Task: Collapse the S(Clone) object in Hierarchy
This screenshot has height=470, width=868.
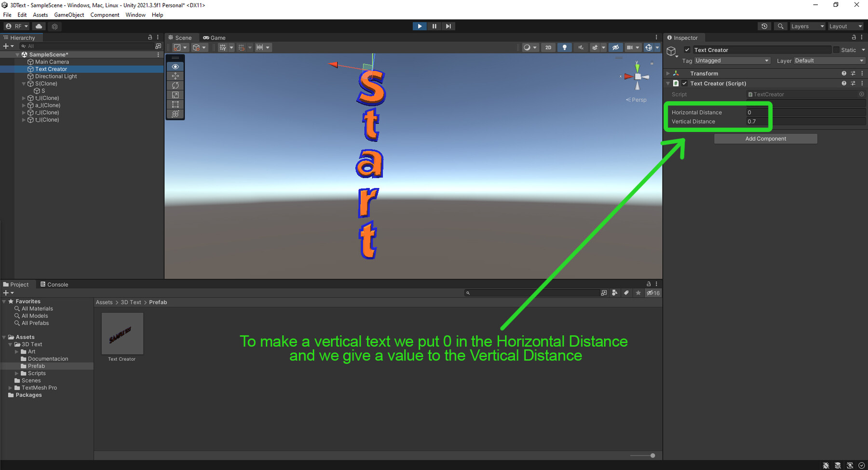Action: coord(24,83)
